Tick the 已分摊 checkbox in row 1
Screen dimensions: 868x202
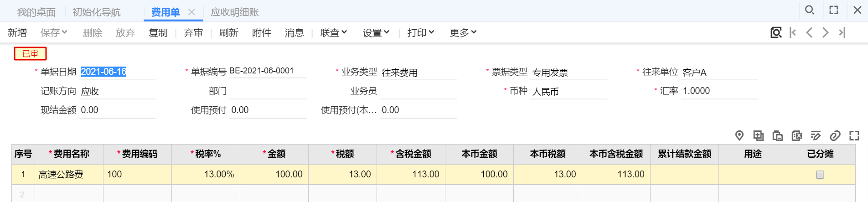click(820, 175)
